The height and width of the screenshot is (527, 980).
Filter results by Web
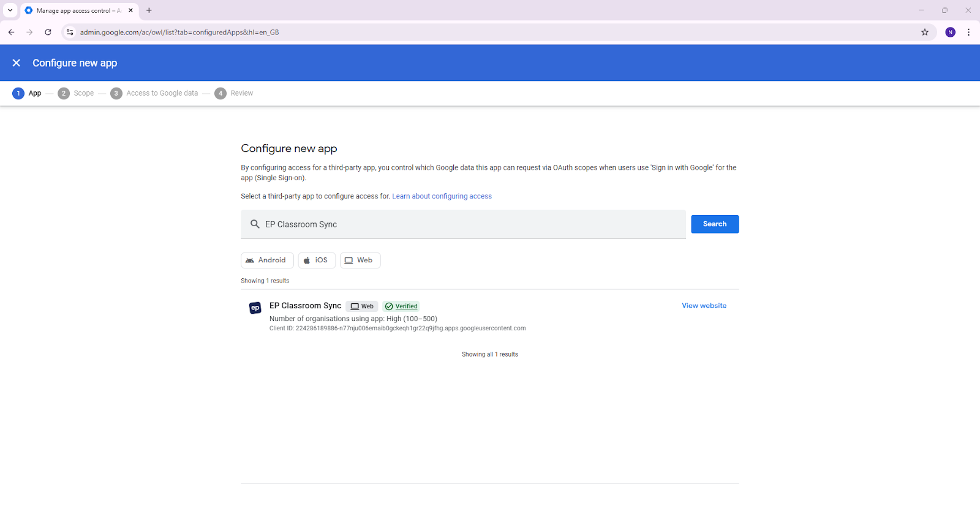coord(360,260)
